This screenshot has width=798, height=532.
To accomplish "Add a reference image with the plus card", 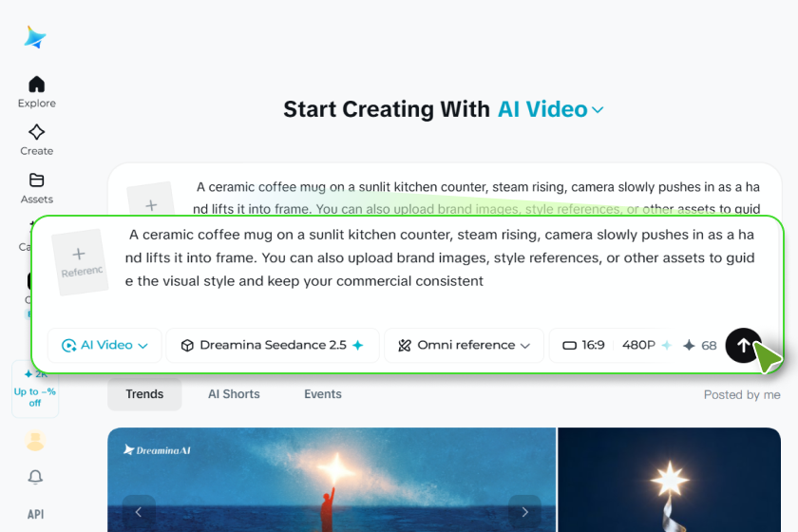I will coord(80,261).
